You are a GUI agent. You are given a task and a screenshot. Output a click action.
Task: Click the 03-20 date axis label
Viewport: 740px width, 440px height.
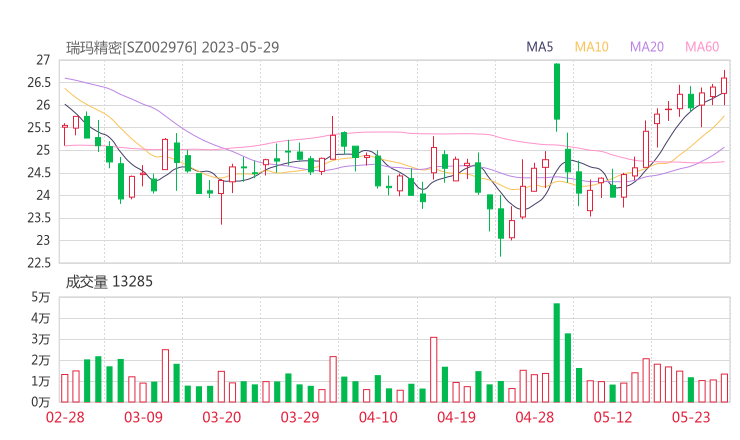coord(222,417)
